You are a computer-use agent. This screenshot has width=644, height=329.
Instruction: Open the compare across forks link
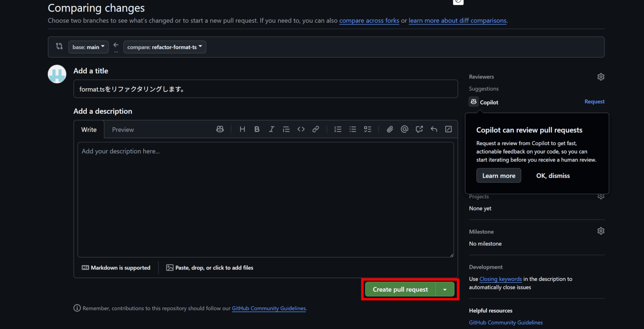click(x=369, y=20)
